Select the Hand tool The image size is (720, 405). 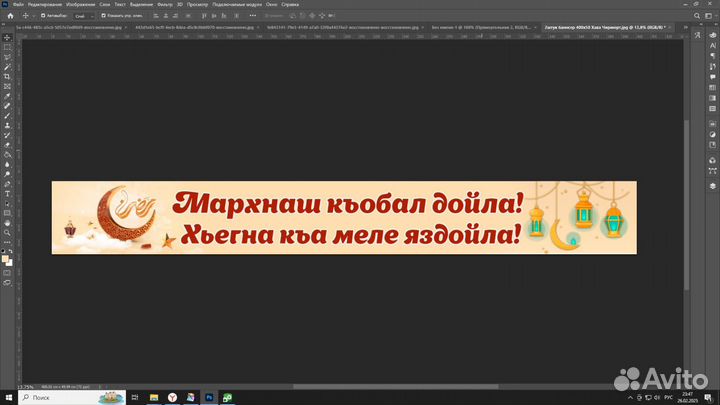tap(7, 223)
